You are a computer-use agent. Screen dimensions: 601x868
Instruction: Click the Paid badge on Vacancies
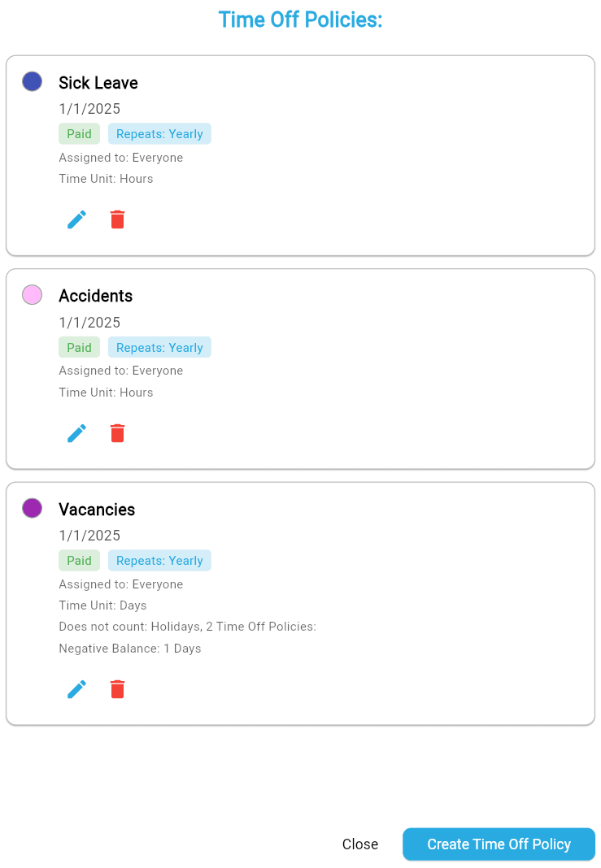79,561
